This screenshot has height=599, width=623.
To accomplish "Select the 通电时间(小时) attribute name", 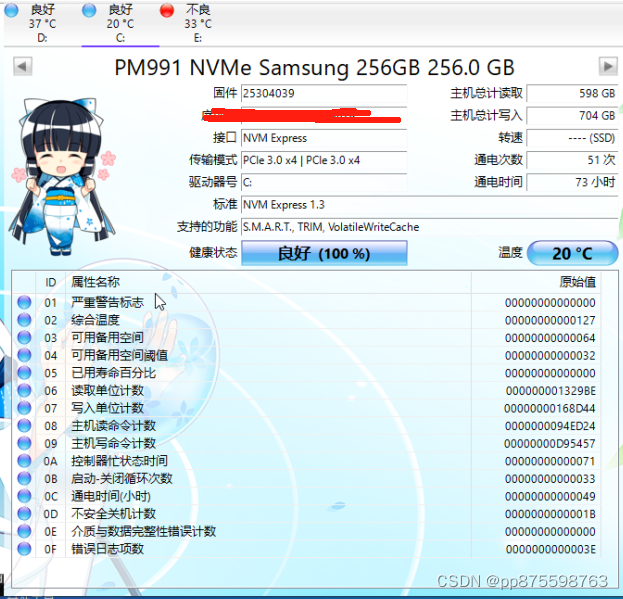I will click(111, 496).
